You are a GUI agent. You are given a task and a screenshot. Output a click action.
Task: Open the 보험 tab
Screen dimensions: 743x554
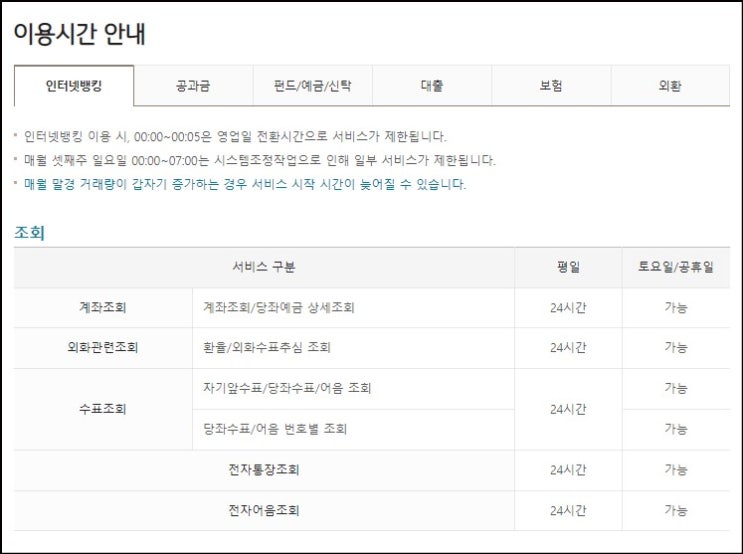point(551,86)
